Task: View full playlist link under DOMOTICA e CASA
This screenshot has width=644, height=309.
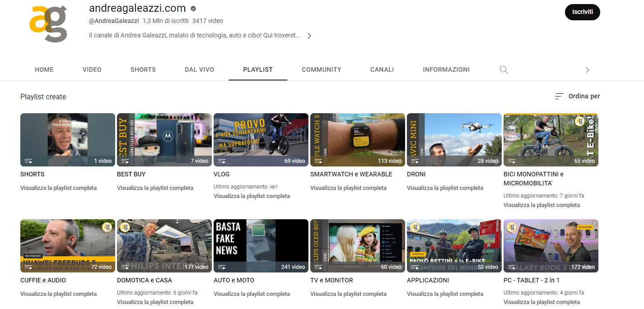Action: (x=155, y=302)
